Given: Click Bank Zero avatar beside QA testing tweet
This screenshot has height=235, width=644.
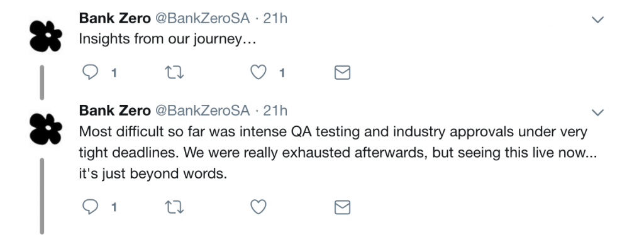Looking at the screenshot, I should (x=46, y=129).
